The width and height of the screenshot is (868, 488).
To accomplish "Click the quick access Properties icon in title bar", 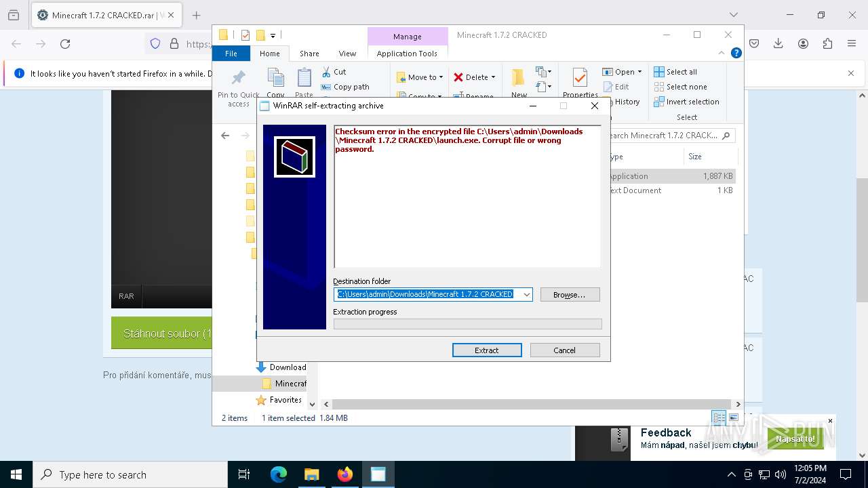I will [x=245, y=35].
